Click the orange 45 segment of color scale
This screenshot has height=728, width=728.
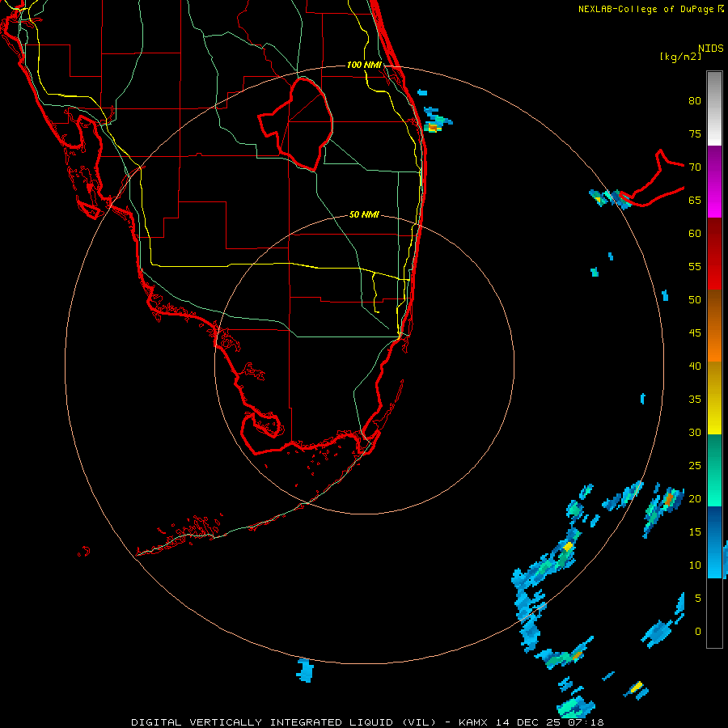click(x=714, y=344)
